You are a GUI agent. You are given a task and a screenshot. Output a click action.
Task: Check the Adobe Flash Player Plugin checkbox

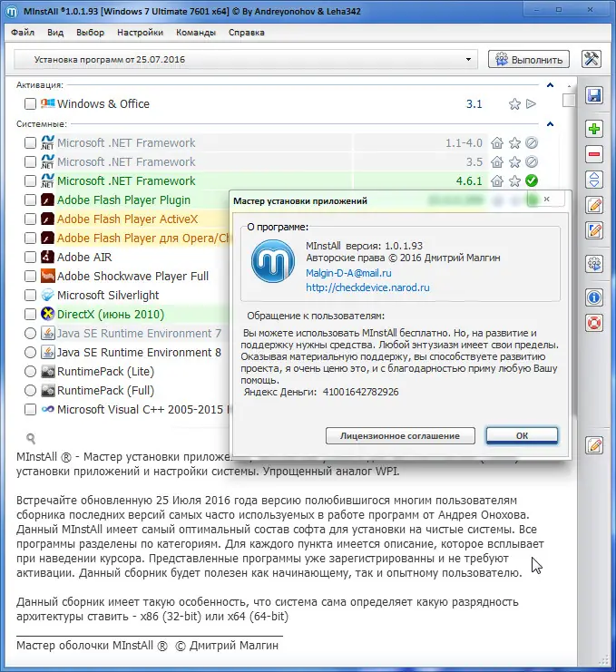(x=31, y=200)
